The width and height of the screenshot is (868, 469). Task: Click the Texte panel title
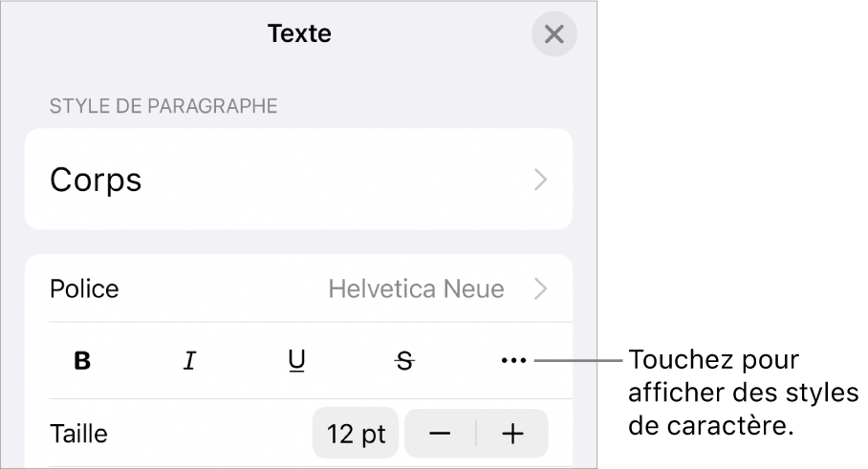pos(299,35)
